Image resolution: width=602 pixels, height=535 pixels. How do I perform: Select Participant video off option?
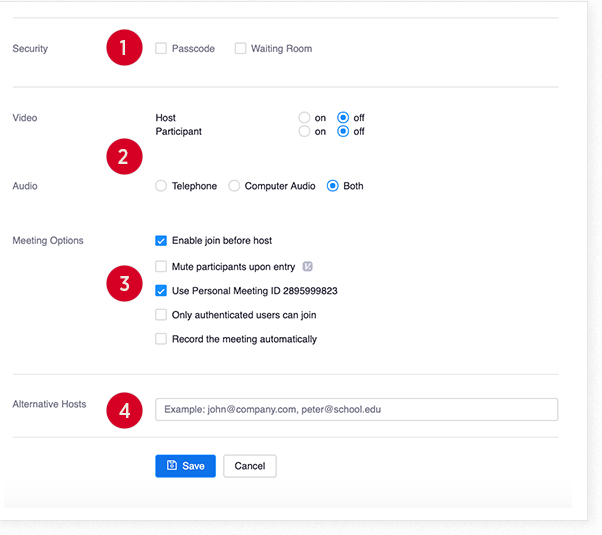(343, 131)
